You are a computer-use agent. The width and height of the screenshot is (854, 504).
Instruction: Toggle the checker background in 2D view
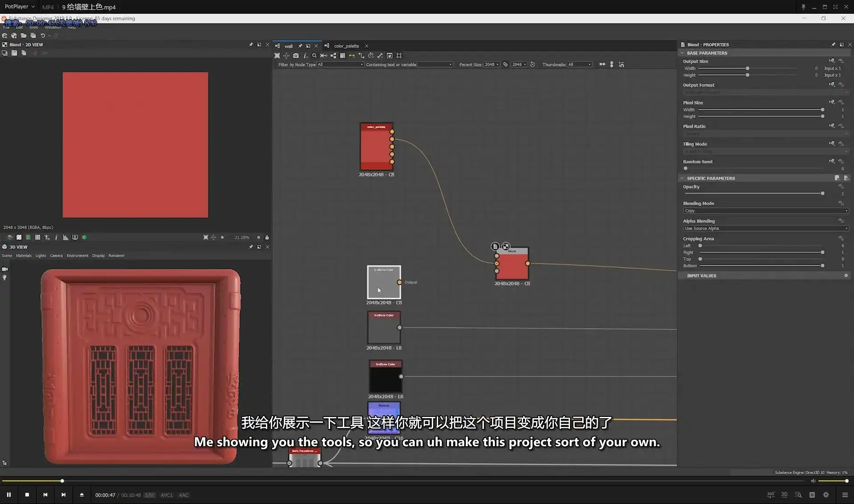19,237
